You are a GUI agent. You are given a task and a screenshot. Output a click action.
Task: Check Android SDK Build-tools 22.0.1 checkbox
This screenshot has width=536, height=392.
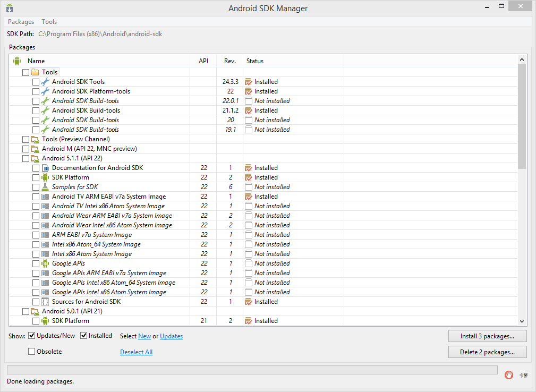pyautogui.click(x=36, y=101)
